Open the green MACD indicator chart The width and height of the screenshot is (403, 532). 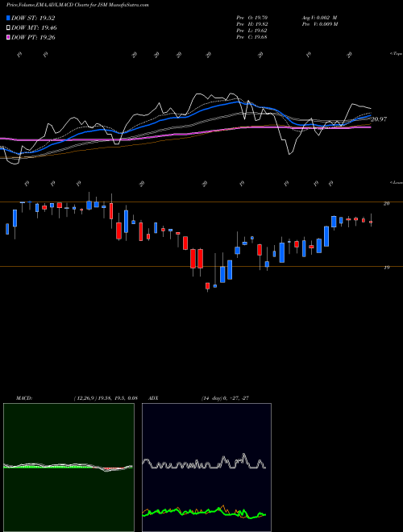tap(69, 468)
